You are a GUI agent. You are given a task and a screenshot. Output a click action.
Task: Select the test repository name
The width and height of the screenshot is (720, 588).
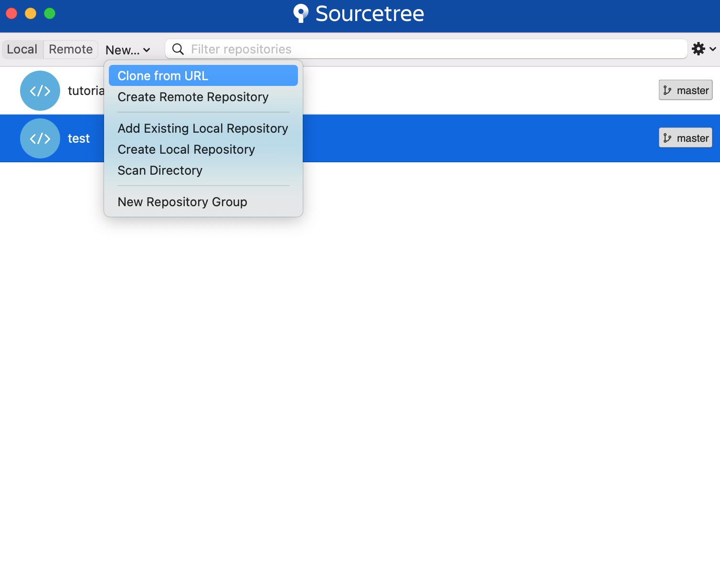coord(79,138)
